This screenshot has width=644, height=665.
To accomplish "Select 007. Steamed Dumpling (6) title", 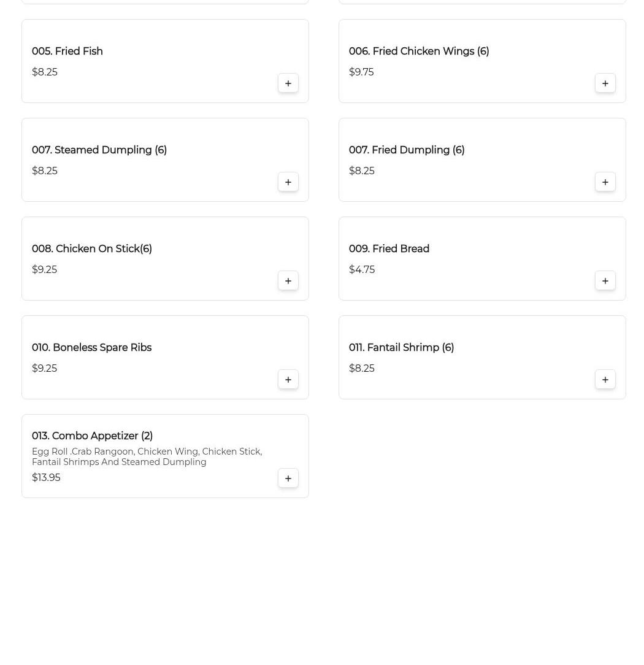I will (x=99, y=150).
